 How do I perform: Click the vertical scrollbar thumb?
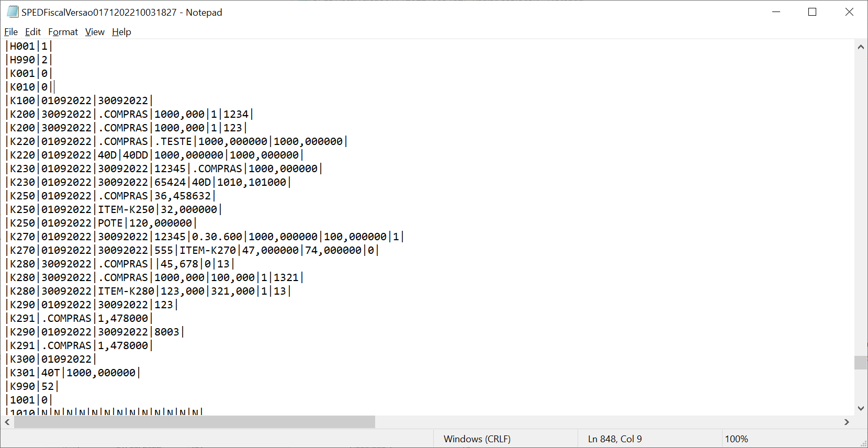pos(861,362)
